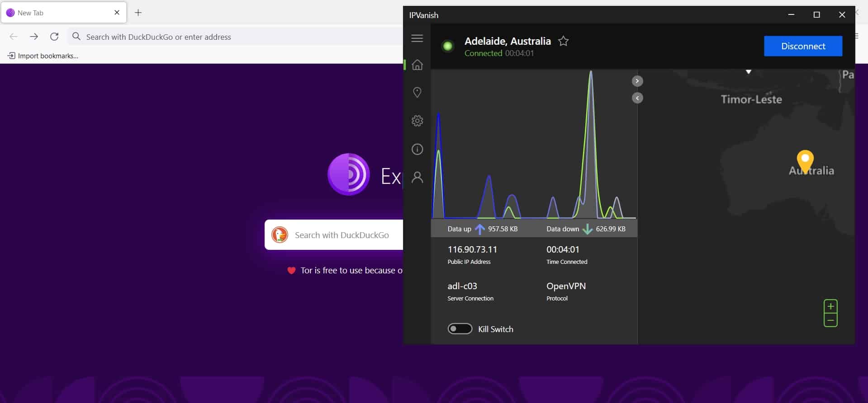Viewport: 868px width, 403px height.
Task: Click the Data up 957.58 KB readout
Action: 483,229
